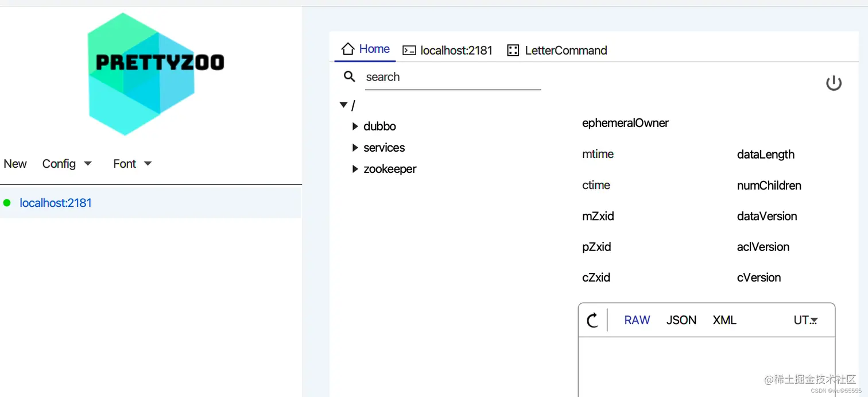Click the ephemeralOwner label
The image size is (868, 397).
[625, 123]
